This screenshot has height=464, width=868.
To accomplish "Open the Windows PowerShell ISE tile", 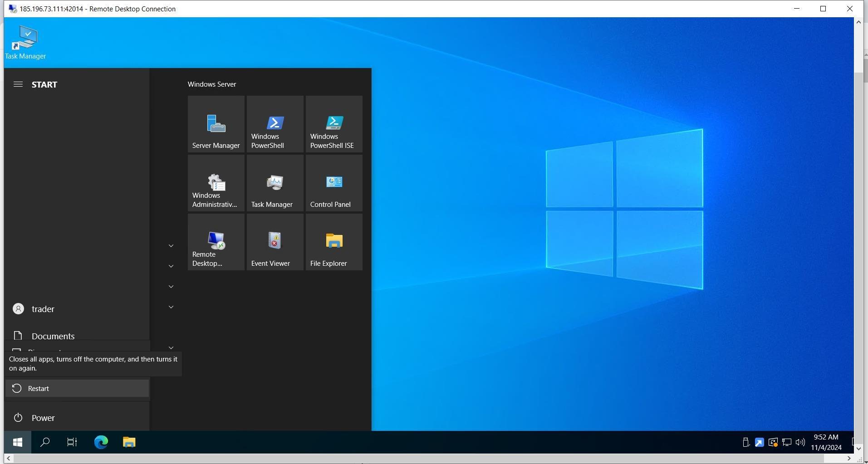I will click(x=334, y=124).
